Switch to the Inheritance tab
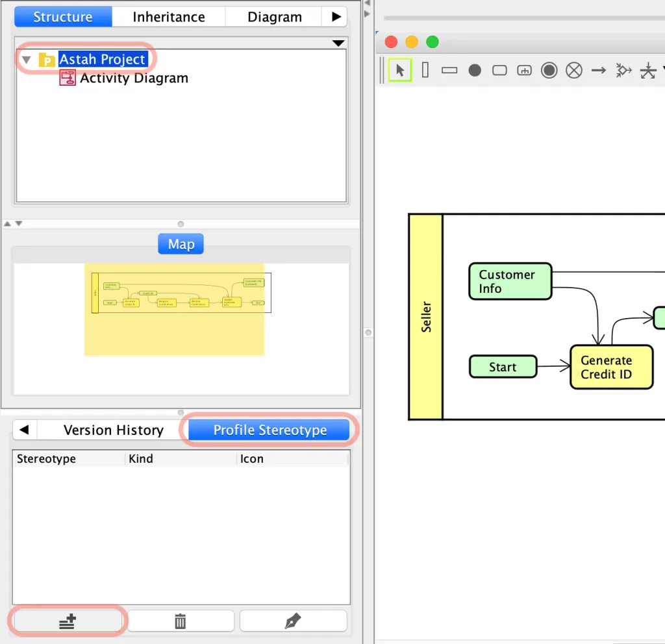Image resolution: width=665 pixels, height=644 pixels. point(169,17)
